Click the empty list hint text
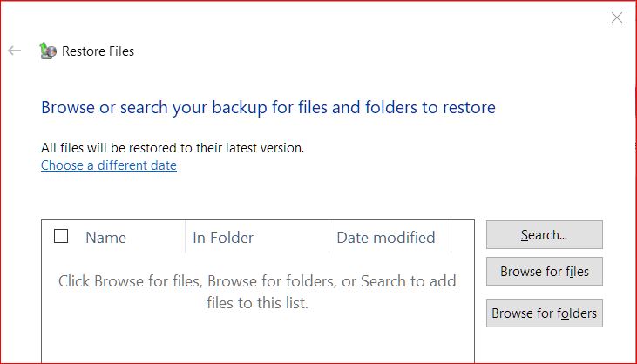637x364 pixels. (257, 292)
